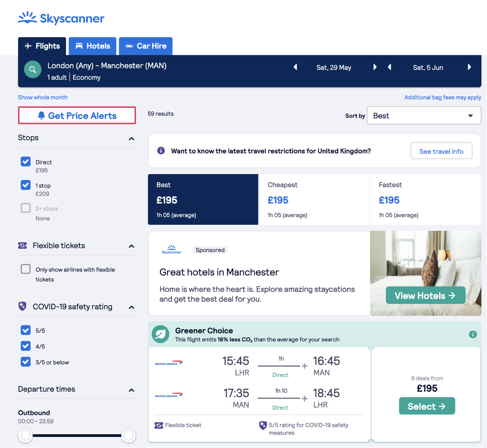Select the £195 British Airways deal
This screenshot has width=487, height=448.
pos(427,406)
